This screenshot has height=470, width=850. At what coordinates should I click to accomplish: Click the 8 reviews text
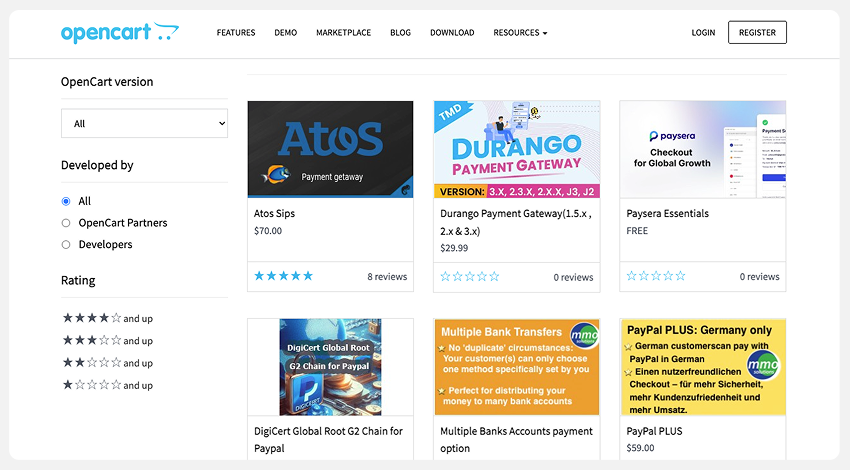pyautogui.click(x=387, y=276)
